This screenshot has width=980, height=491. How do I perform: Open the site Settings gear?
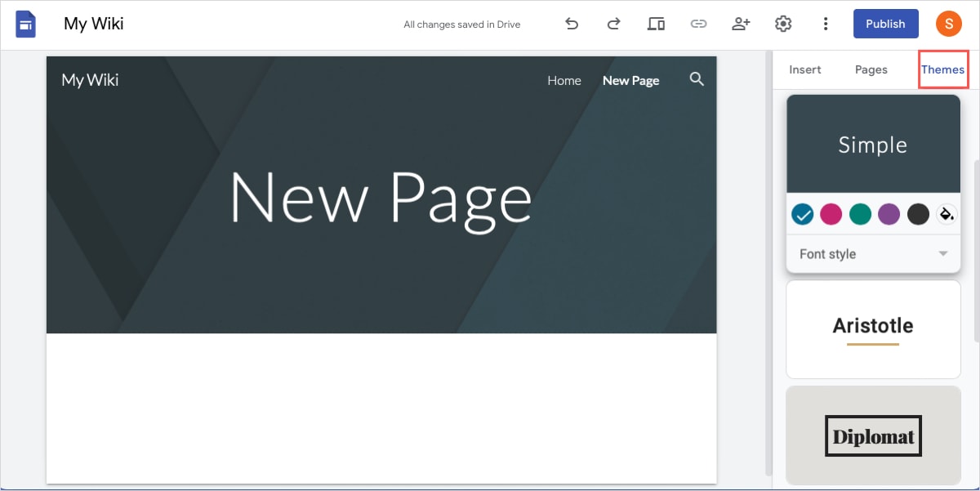[x=783, y=24]
